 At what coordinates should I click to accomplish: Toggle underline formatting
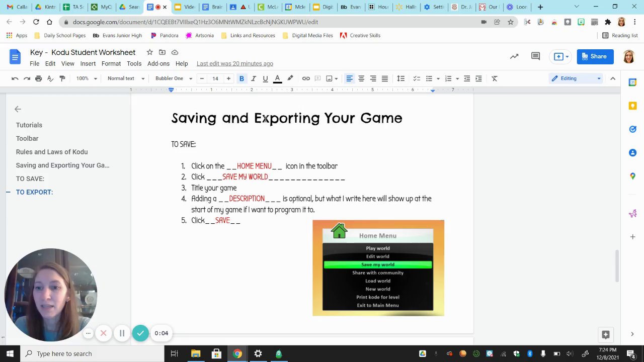265,78
